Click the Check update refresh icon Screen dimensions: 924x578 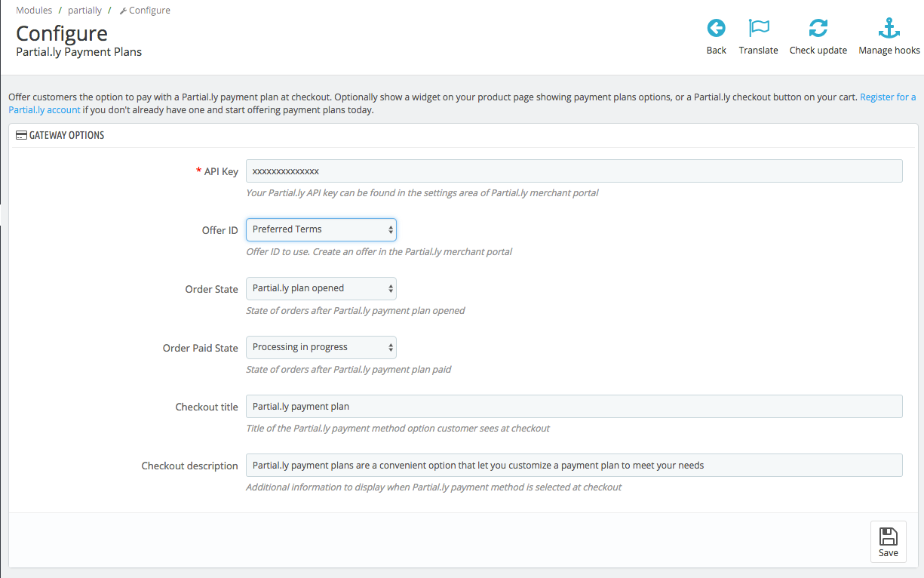818,29
